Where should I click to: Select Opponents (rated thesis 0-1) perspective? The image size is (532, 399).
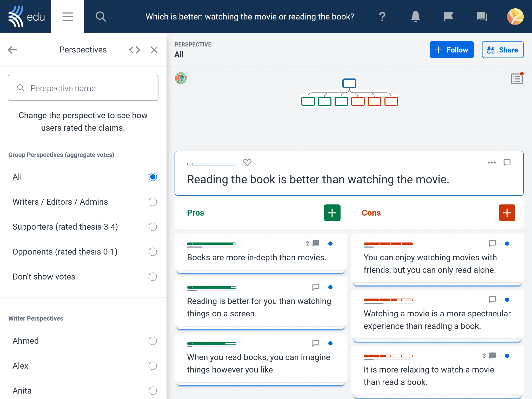pyautogui.click(x=153, y=252)
